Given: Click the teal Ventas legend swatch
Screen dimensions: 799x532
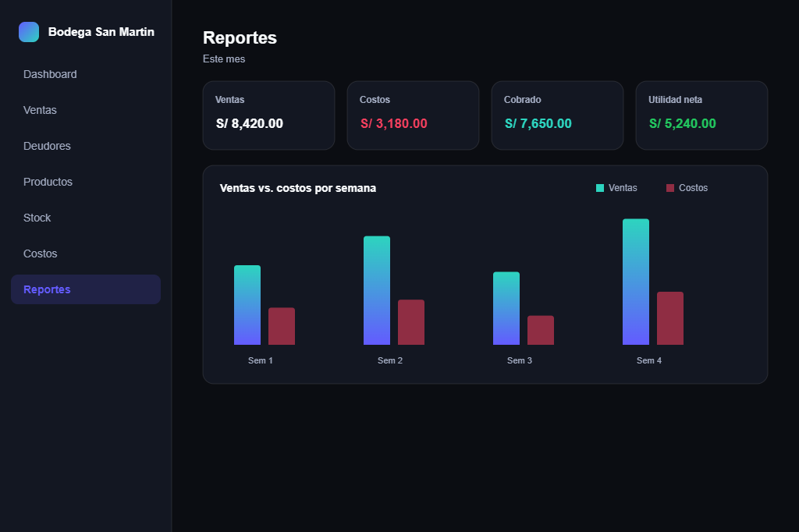Looking at the screenshot, I should (x=600, y=188).
